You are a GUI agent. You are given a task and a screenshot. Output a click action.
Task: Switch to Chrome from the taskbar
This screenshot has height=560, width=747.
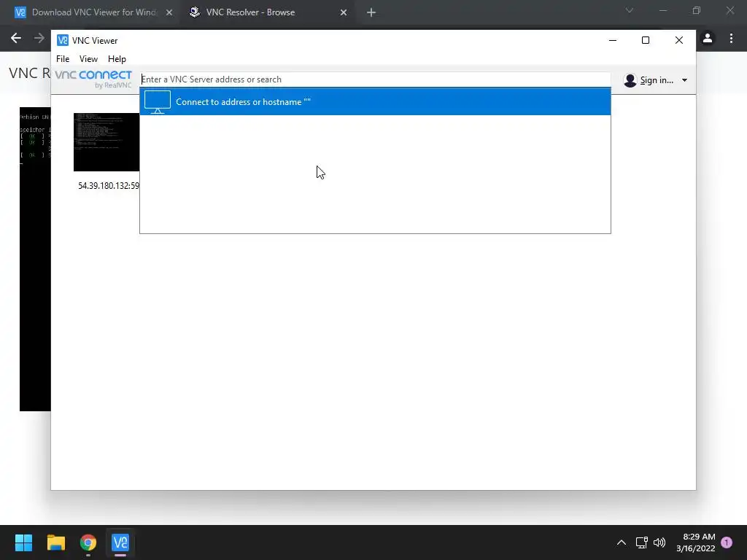pyautogui.click(x=88, y=542)
